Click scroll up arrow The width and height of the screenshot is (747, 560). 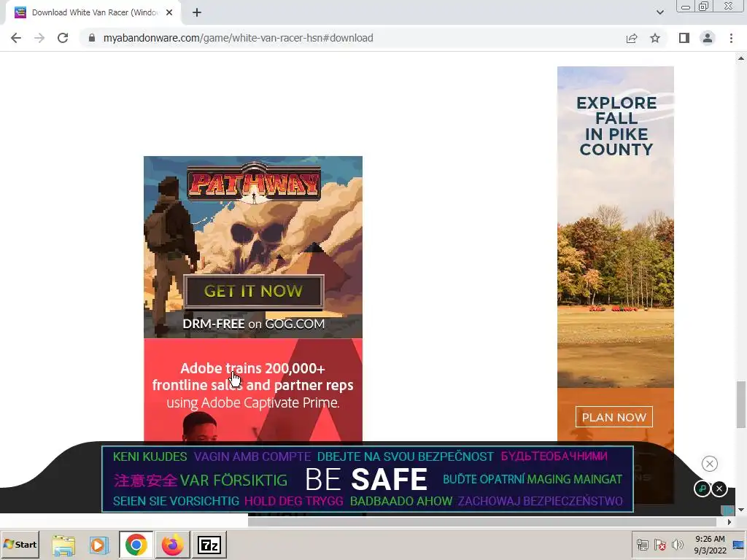(741, 58)
